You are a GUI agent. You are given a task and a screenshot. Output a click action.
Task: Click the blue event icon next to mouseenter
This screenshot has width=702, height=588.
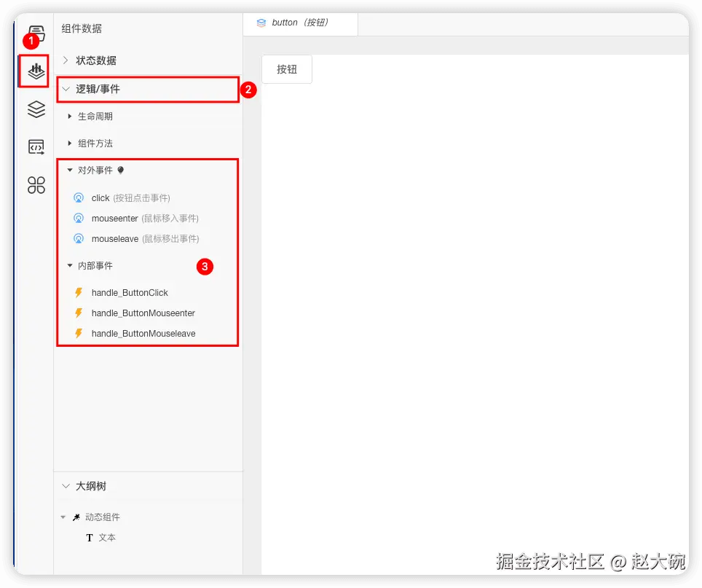point(79,218)
